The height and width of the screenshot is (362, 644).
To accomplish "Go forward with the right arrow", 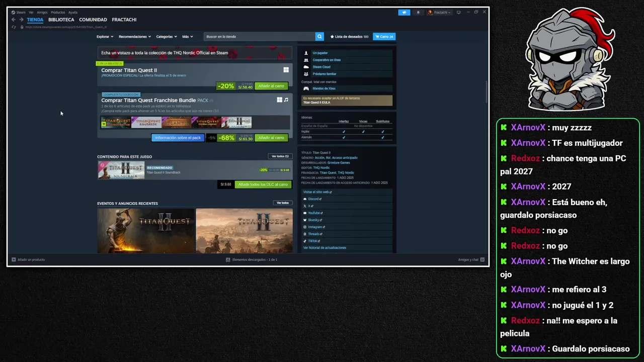I will pos(21,20).
